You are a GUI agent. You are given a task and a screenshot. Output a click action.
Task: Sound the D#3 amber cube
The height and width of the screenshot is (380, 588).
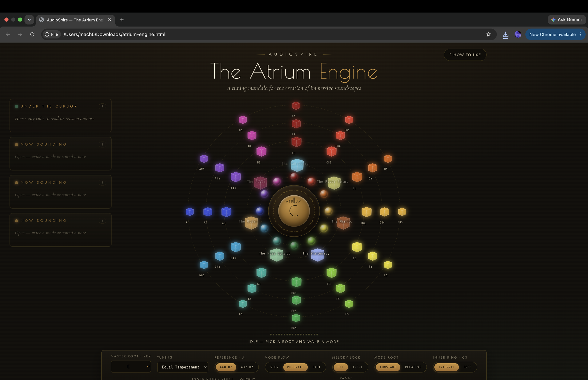tap(366, 212)
